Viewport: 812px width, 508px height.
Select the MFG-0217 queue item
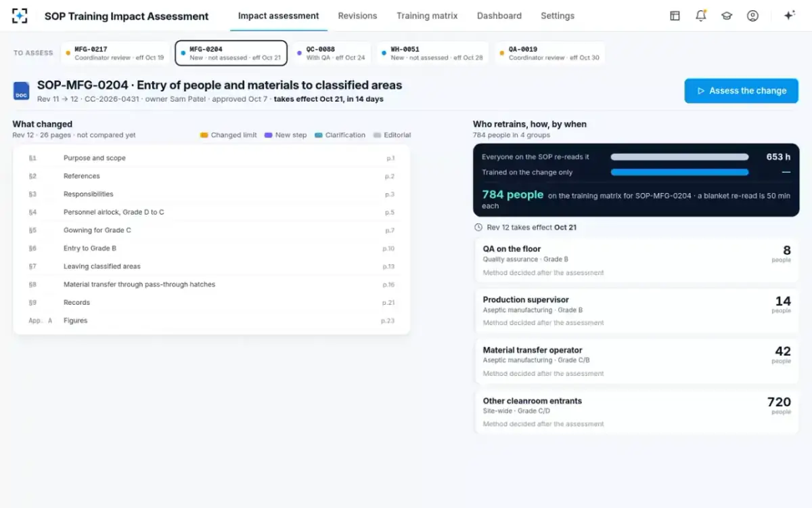pyautogui.click(x=116, y=54)
